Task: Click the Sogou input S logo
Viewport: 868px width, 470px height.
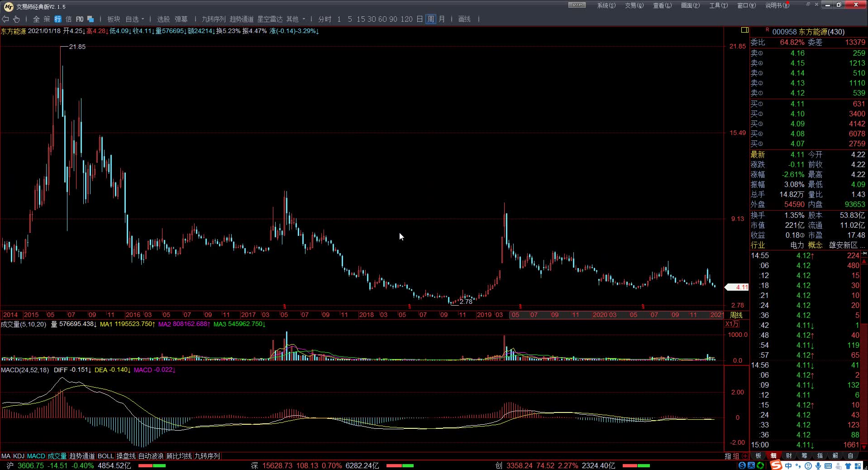Action: tap(776, 465)
